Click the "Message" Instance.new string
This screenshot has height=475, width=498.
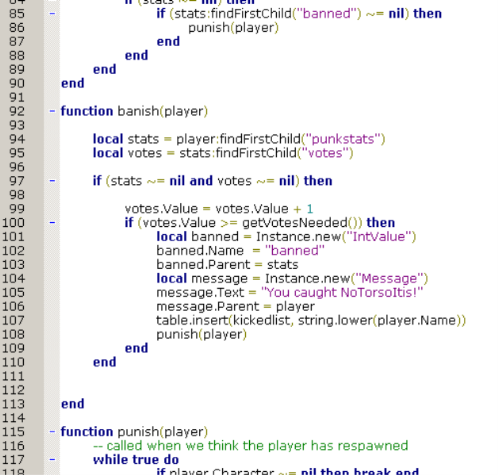[x=389, y=278]
